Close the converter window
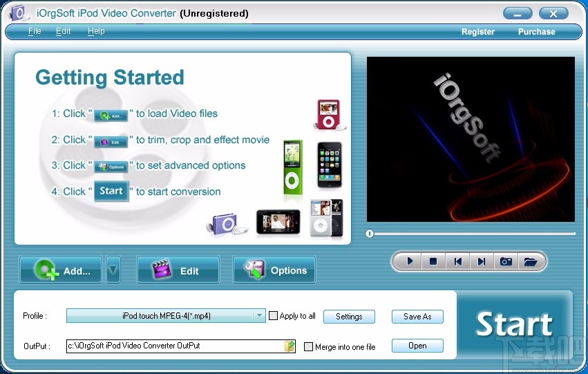588x374 pixels. [553, 14]
